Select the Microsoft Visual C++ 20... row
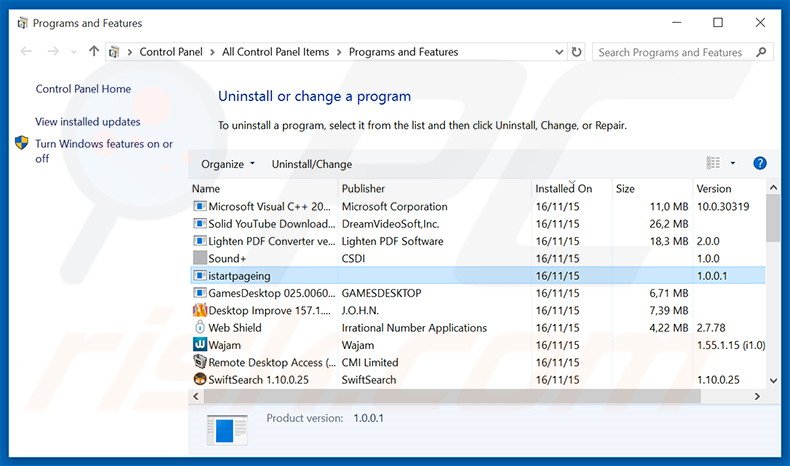 click(478, 207)
